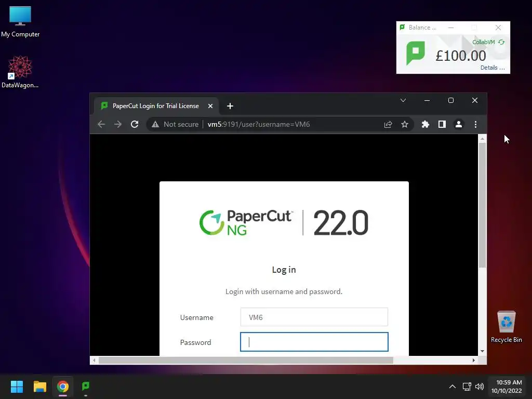Close the PaperCut Login browser tab

tap(210, 106)
